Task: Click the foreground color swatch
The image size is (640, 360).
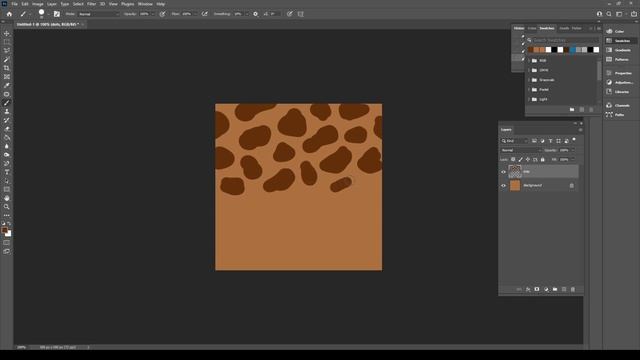Action: pyautogui.click(x=4, y=230)
